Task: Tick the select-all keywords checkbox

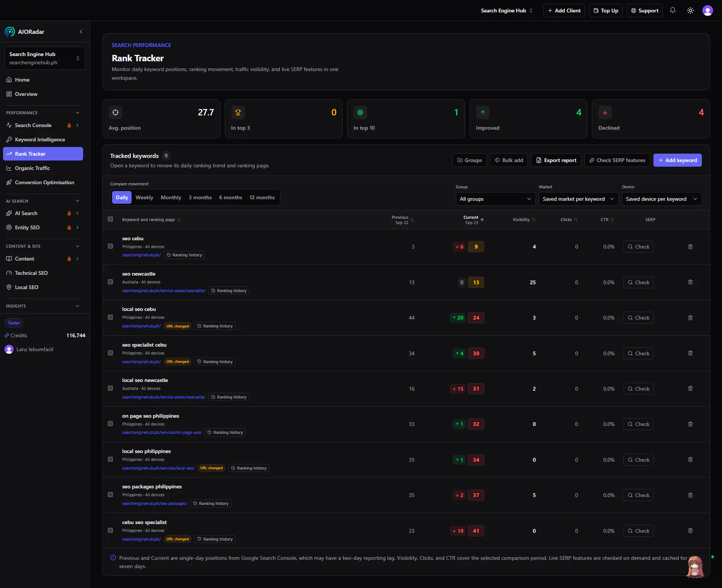Action: [110, 219]
